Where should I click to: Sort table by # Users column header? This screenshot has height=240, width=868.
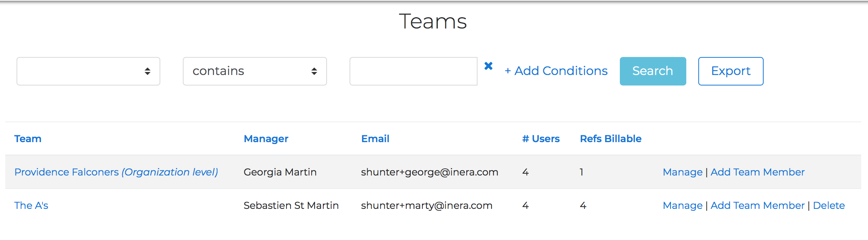pos(541,139)
